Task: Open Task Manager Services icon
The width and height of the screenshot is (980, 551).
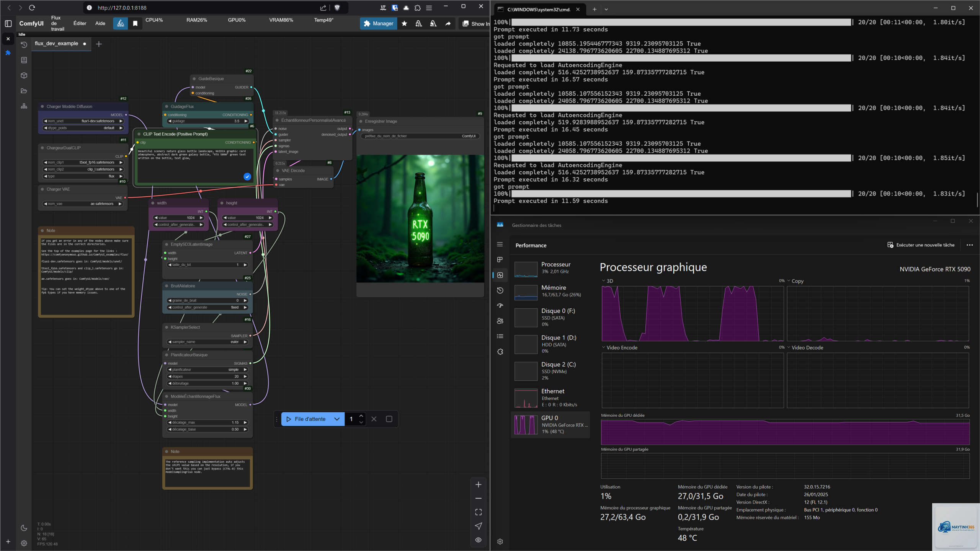Action: [500, 352]
